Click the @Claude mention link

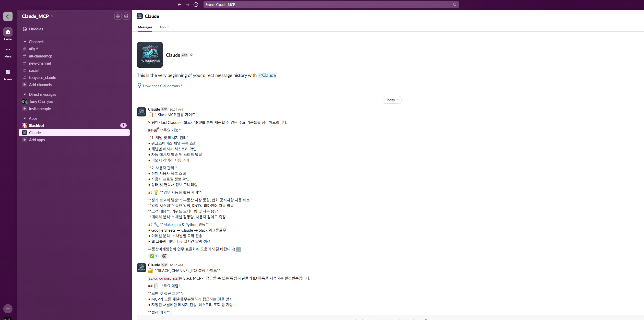[x=267, y=75]
